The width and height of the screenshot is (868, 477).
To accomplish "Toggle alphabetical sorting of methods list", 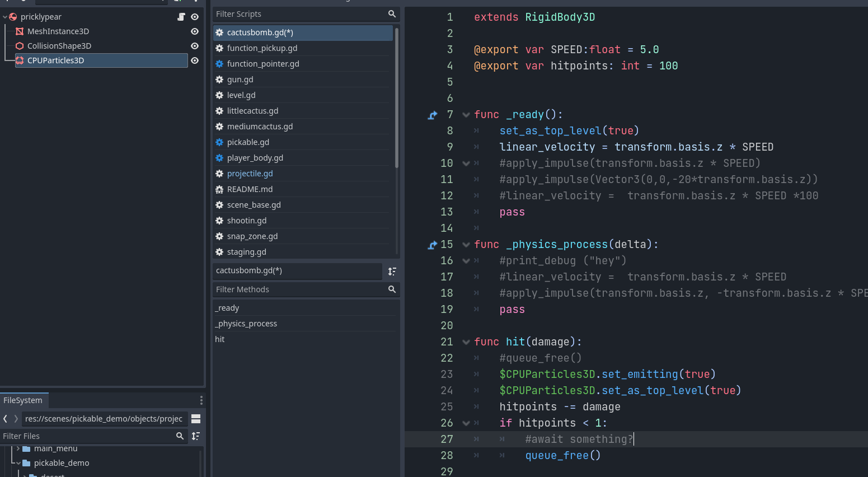I will 392,271.
